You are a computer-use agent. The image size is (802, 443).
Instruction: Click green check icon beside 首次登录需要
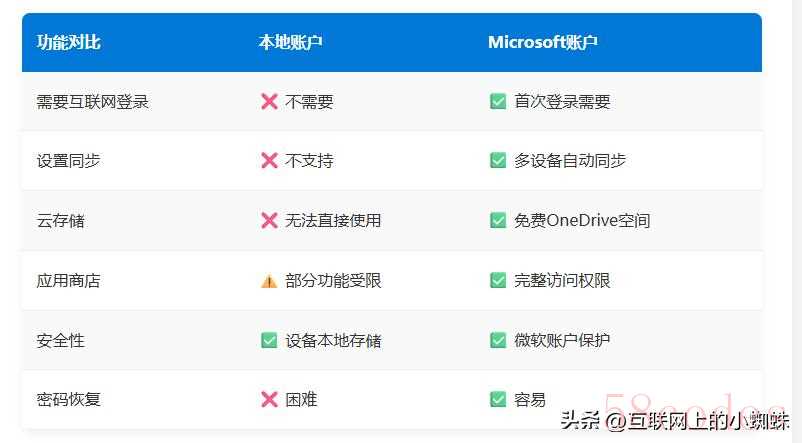pyautogui.click(x=498, y=101)
